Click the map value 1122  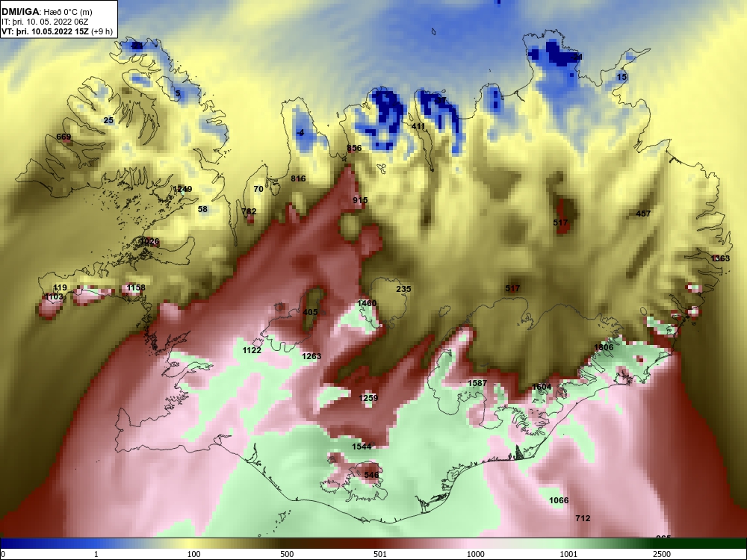pos(252,350)
